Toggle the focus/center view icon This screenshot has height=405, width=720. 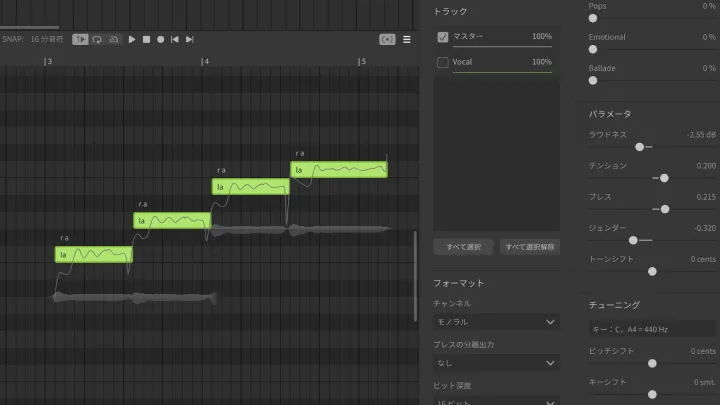click(387, 39)
